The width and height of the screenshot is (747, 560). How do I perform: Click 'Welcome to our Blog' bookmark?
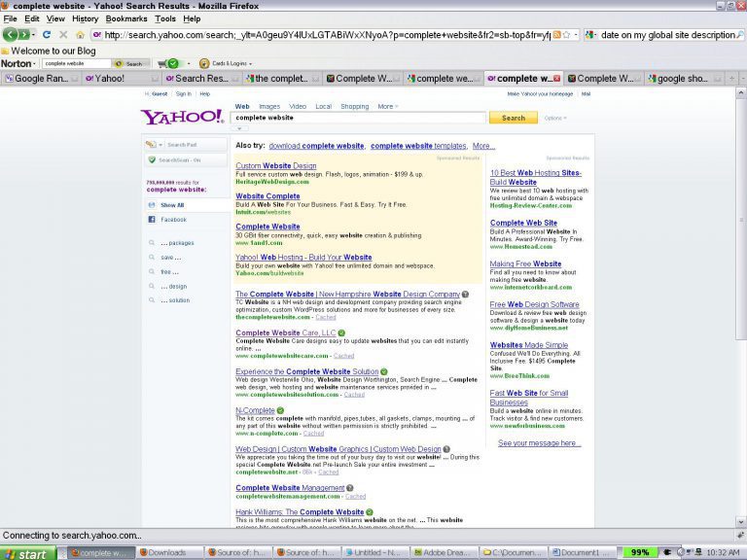[x=49, y=51]
